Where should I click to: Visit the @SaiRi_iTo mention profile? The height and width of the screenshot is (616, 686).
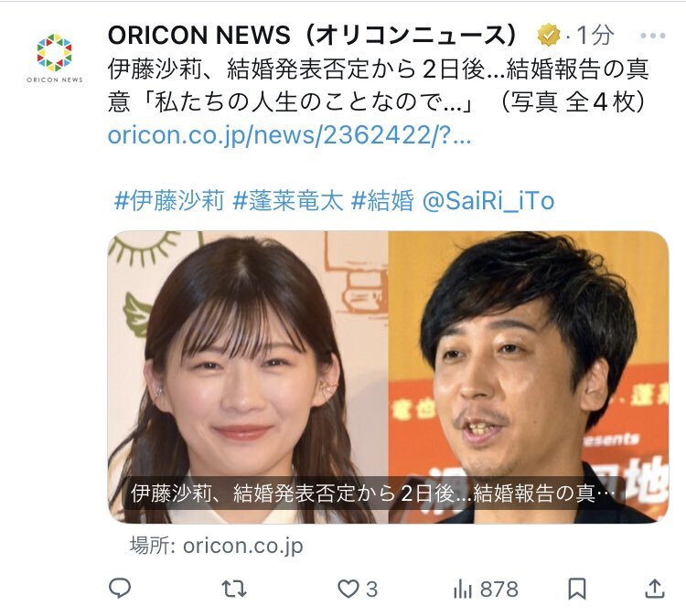[x=488, y=202]
